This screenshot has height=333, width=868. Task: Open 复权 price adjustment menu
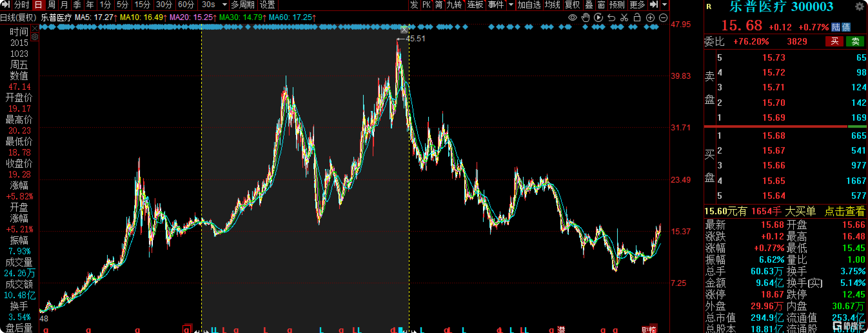[x=573, y=5]
